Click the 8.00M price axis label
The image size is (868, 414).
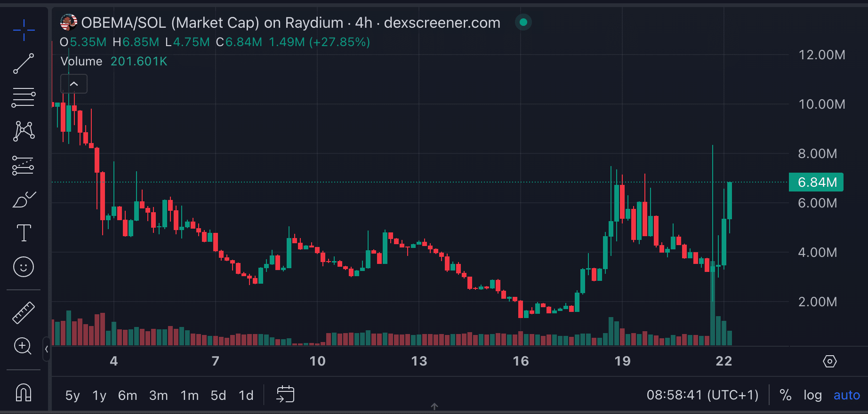tap(818, 153)
